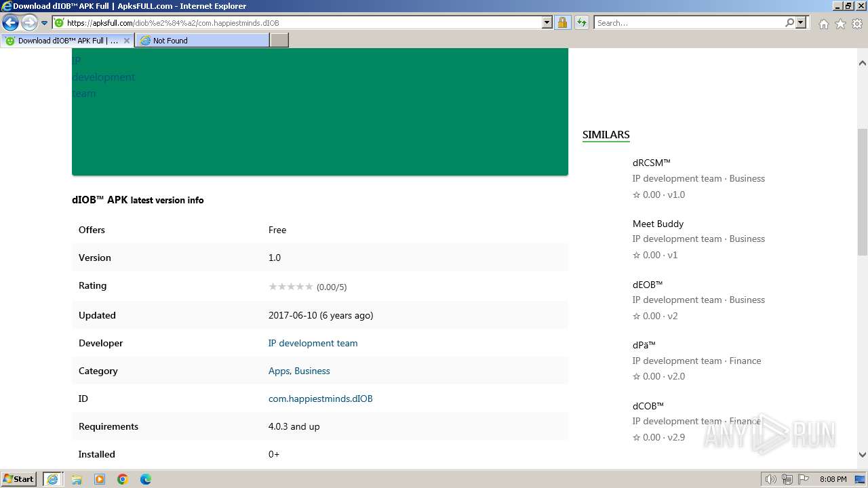Launch Chrome from the taskbar
868x488 pixels.
[x=123, y=479]
